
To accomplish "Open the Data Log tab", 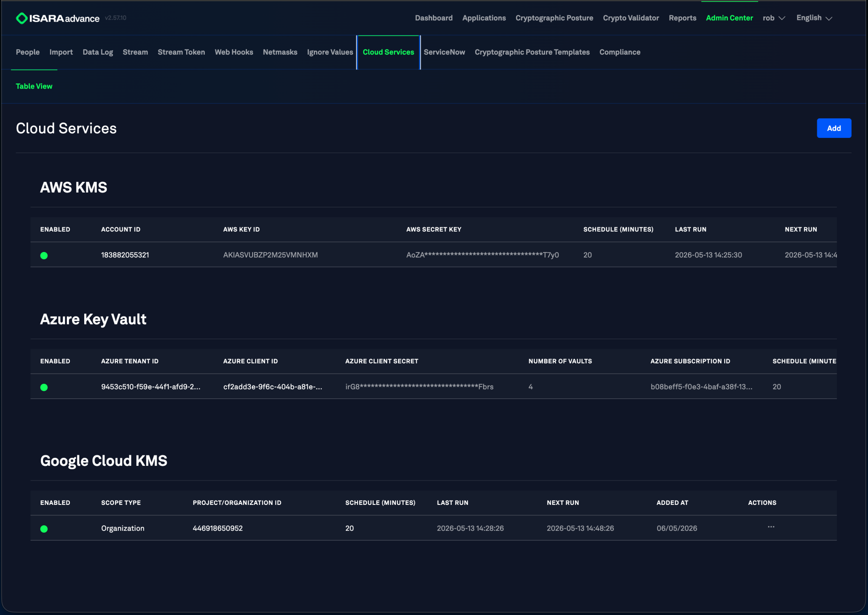I will pos(98,52).
